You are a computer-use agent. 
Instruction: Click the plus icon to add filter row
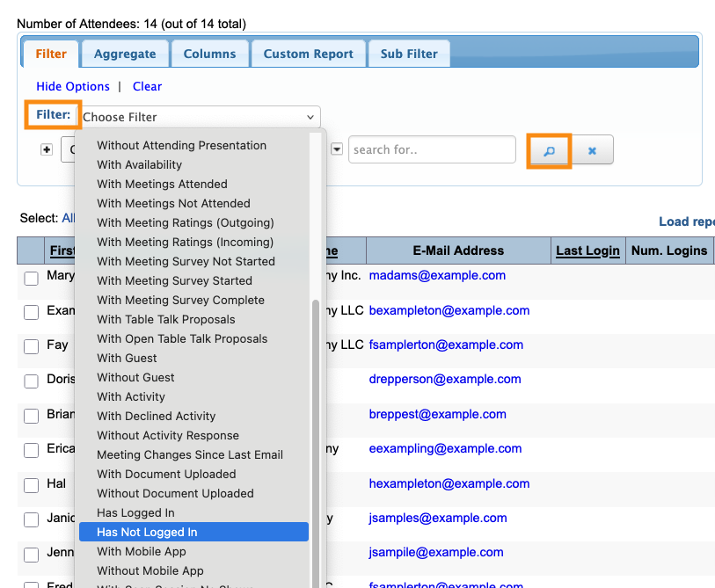47,149
